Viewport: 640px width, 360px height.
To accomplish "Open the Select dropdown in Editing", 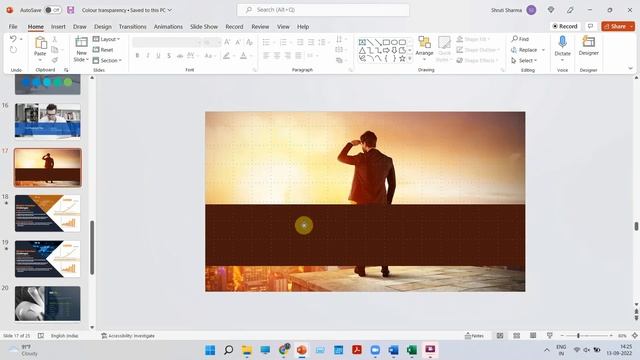I will [x=524, y=60].
